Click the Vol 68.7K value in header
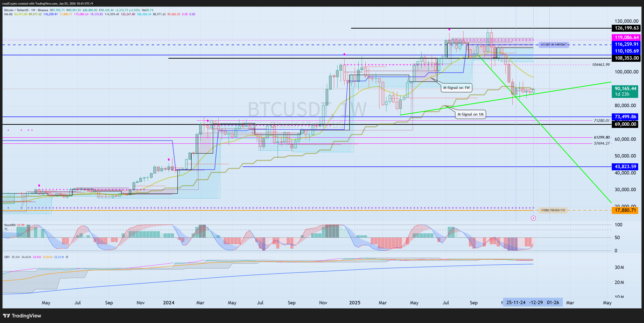Screen dimensions: 644x323 [147, 10]
